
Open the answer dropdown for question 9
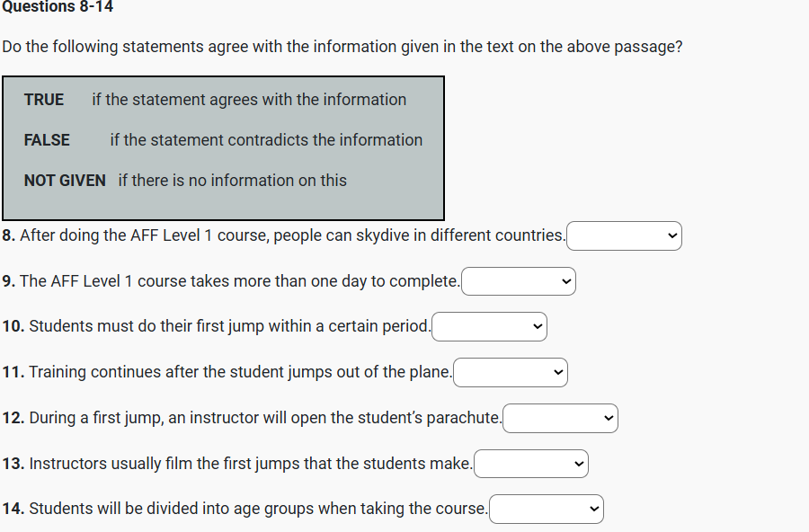[518, 281]
